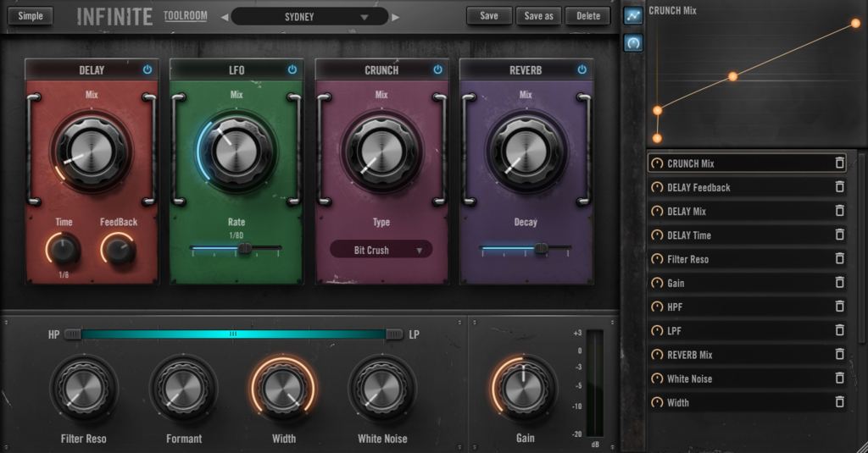Select the White Noise list row

[746, 378]
